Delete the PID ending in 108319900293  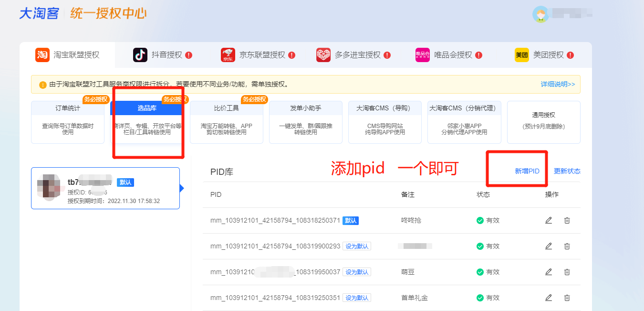[x=567, y=246]
